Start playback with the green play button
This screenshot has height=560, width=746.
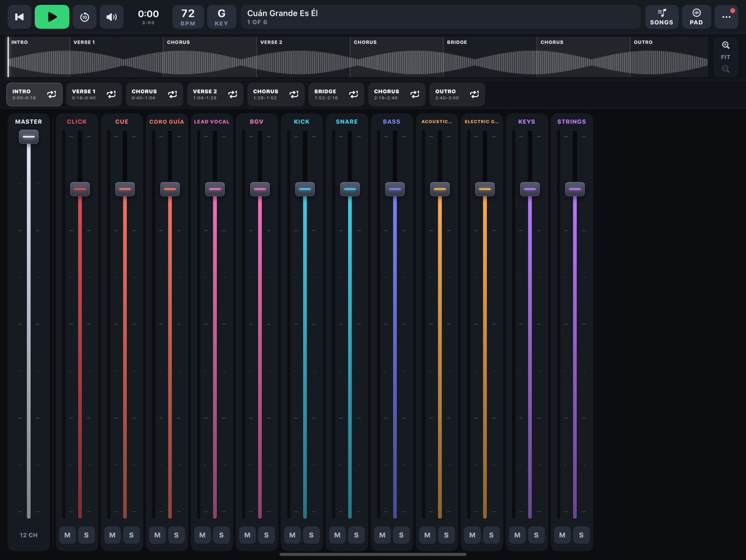click(x=52, y=17)
